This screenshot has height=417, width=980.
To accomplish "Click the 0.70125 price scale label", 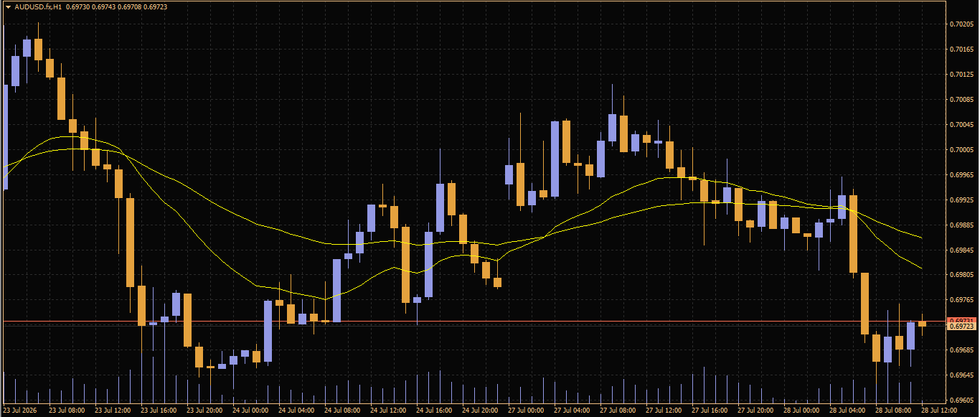I will click(x=961, y=75).
